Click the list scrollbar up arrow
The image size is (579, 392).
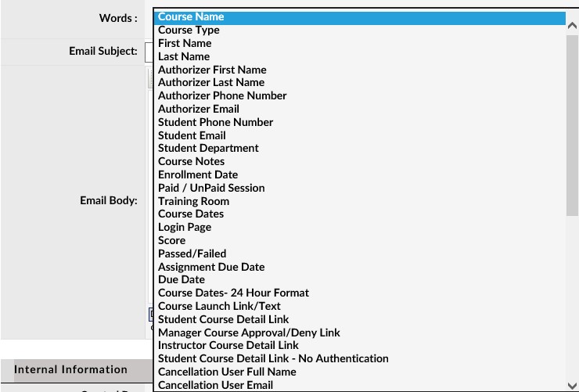572,26
